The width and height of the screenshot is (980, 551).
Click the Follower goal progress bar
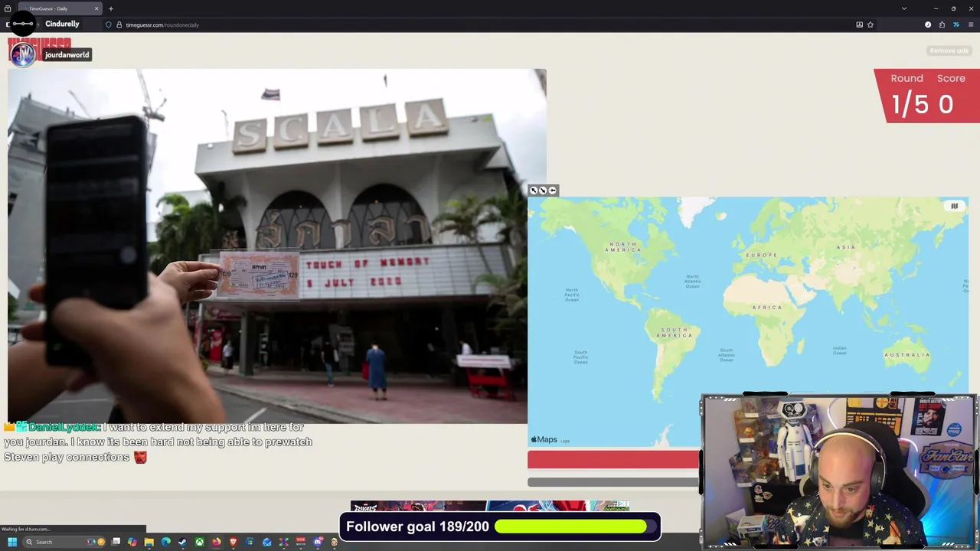coord(576,527)
